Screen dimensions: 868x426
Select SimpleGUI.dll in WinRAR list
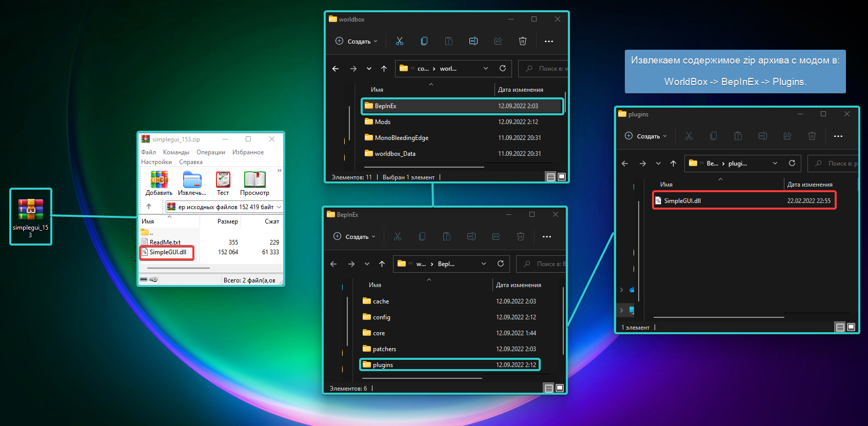coord(168,252)
